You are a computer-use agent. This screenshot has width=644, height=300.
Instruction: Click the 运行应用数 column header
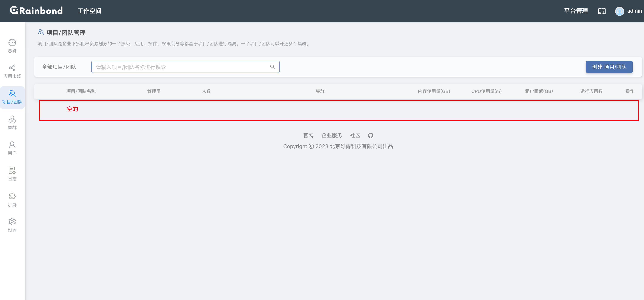(591, 91)
